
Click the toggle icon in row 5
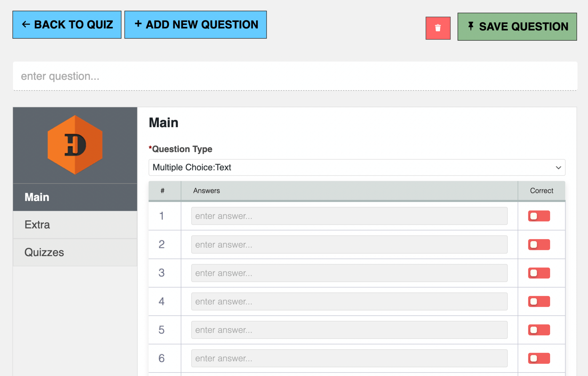(x=539, y=330)
